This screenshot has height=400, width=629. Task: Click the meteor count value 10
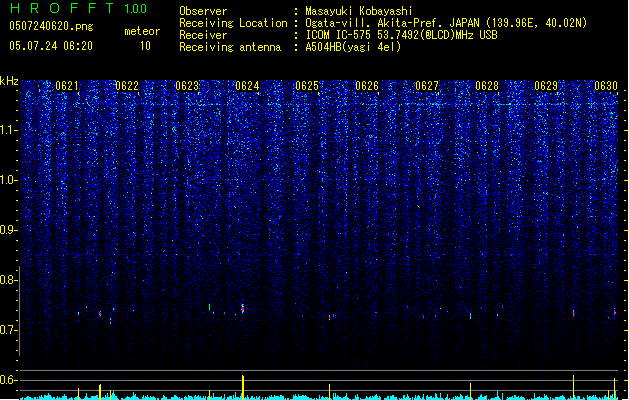pos(145,46)
